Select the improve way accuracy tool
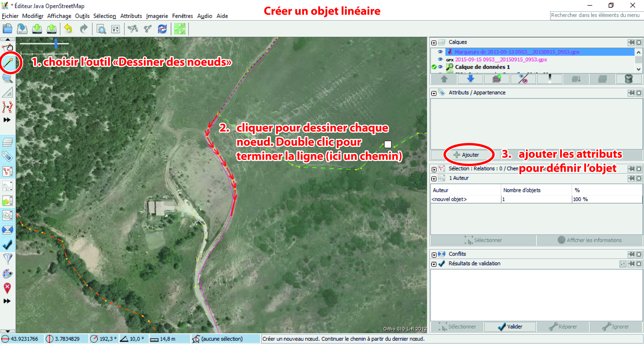 click(x=7, y=107)
